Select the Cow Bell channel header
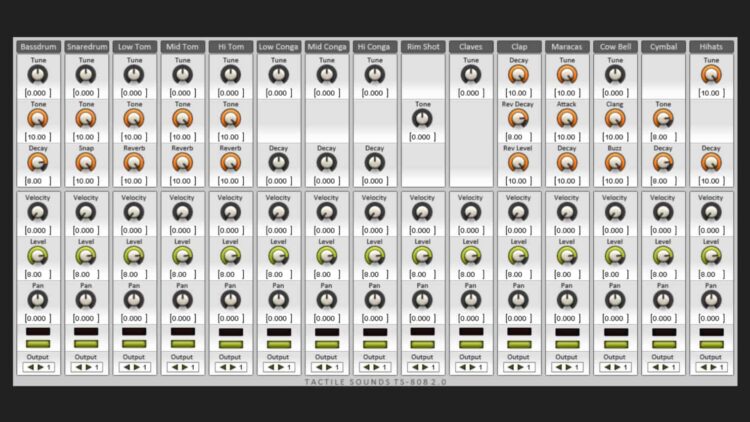This screenshot has height=422, width=750. click(x=615, y=46)
